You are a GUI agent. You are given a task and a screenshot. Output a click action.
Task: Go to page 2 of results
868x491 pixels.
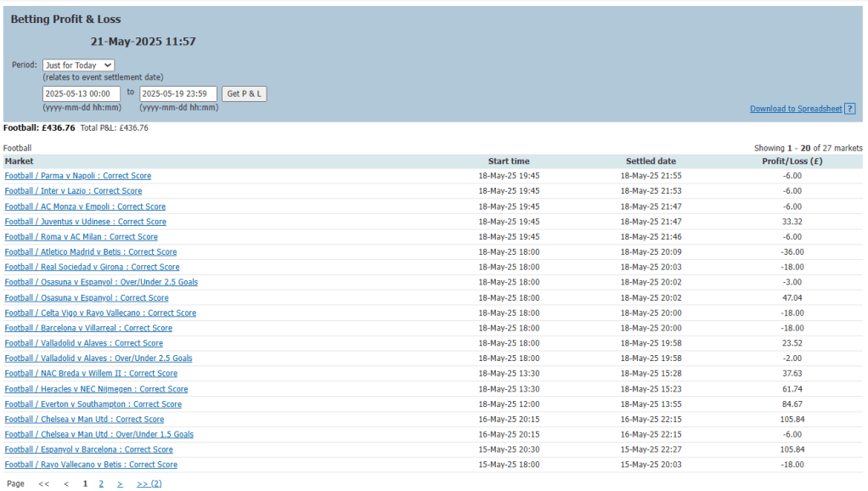point(101,483)
